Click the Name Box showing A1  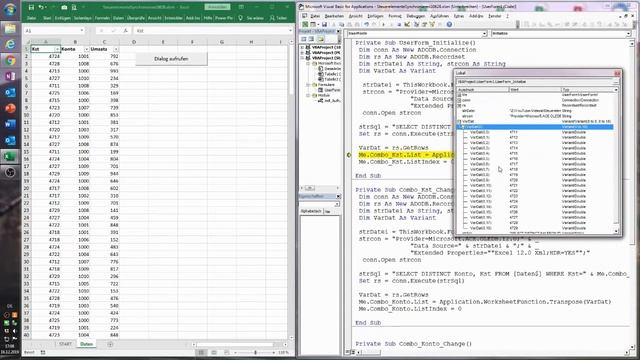click(52, 31)
